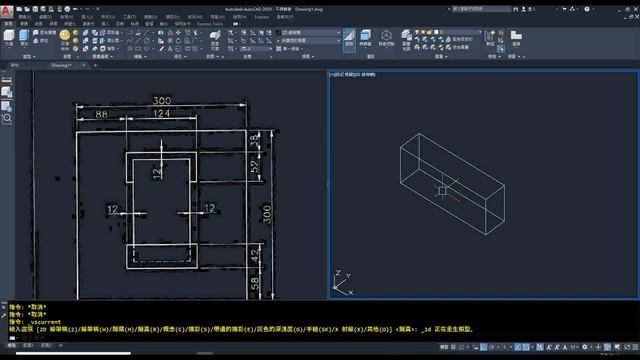Click the Presspull tool in the Modeling panel
Screen dimensions: 640x360
pyautogui.click(x=41, y=41)
